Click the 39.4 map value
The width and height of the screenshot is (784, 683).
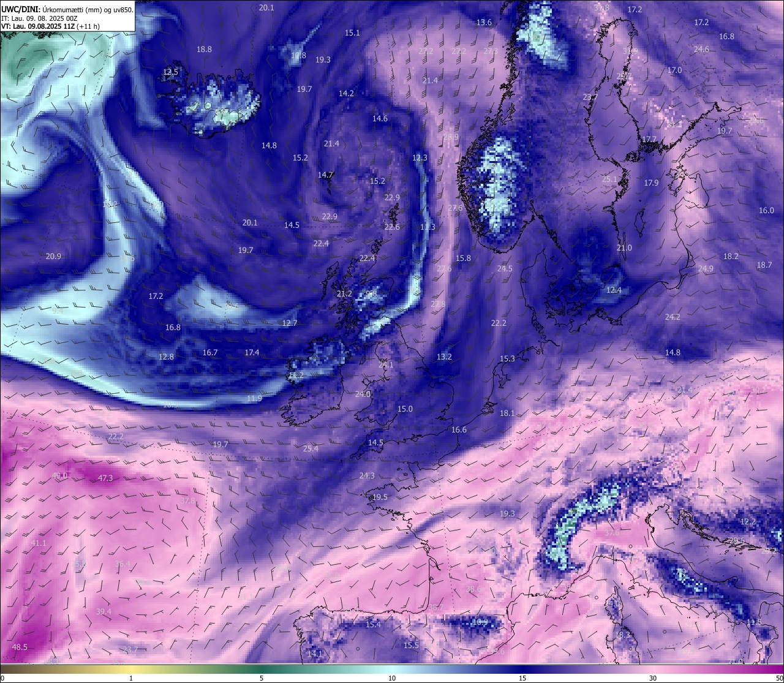point(104,611)
